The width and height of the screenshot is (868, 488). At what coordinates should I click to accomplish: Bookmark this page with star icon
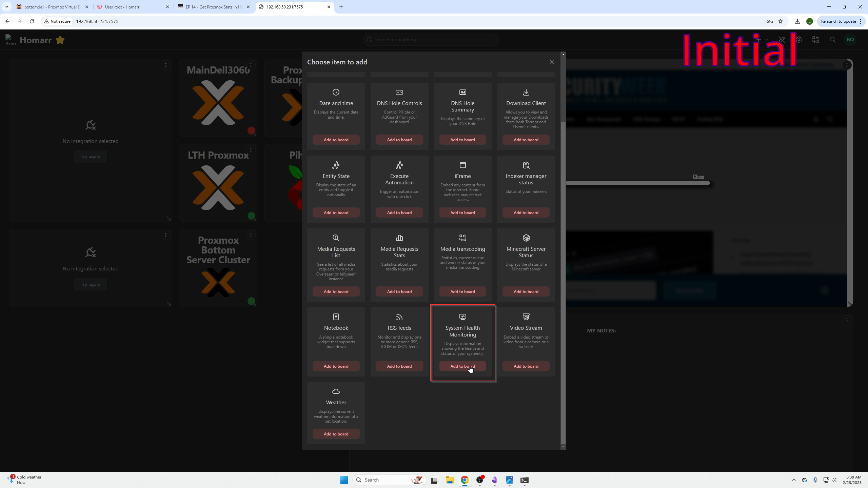tap(781, 21)
